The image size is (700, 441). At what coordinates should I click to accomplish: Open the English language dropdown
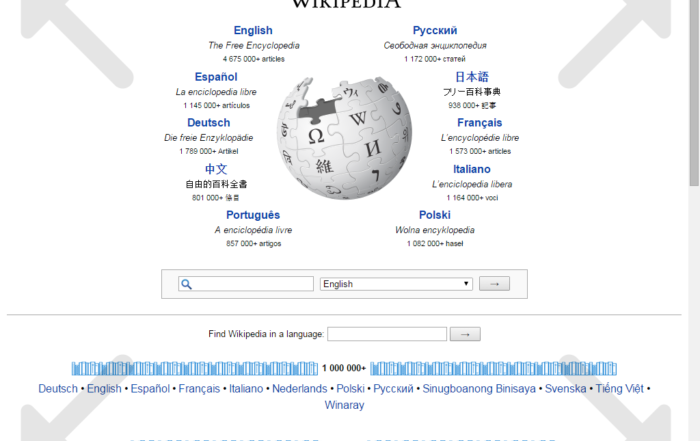pyautogui.click(x=396, y=284)
